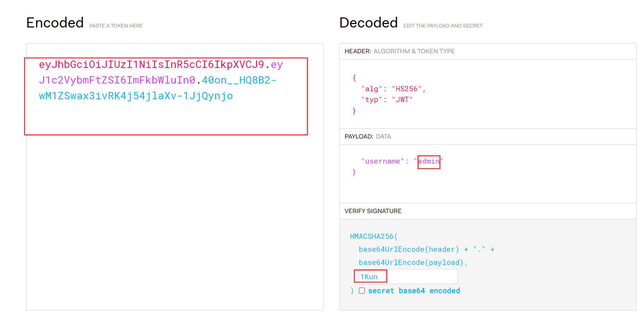Click the PASTE A TOKEN HERE hint text
This screenshot has height=322, width=644.
tap(116, 26)
